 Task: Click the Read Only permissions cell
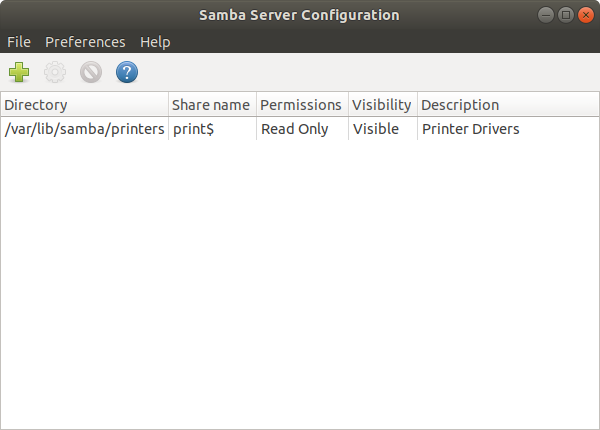tap(294, 129)
